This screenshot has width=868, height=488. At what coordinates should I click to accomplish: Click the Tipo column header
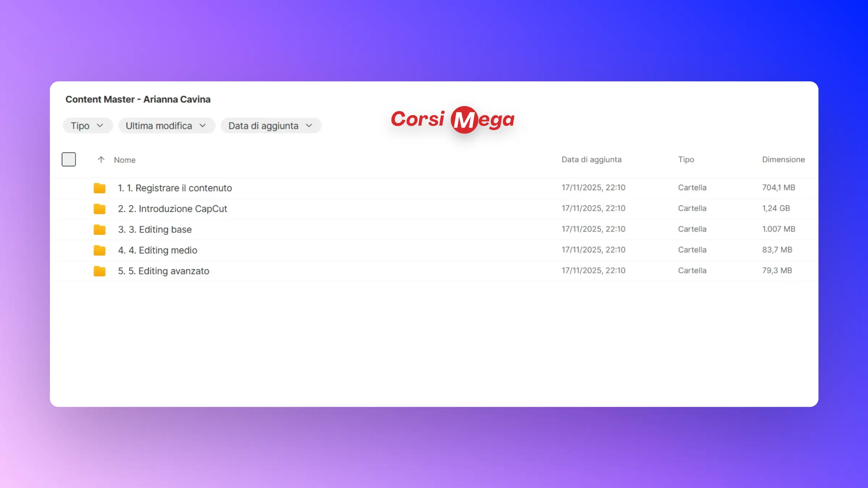686,160
